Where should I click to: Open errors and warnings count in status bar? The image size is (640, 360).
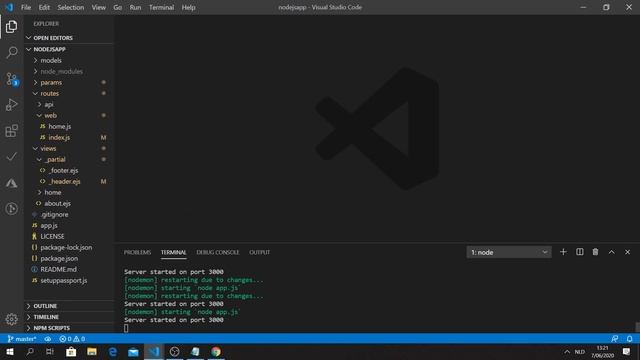(72, 339)
